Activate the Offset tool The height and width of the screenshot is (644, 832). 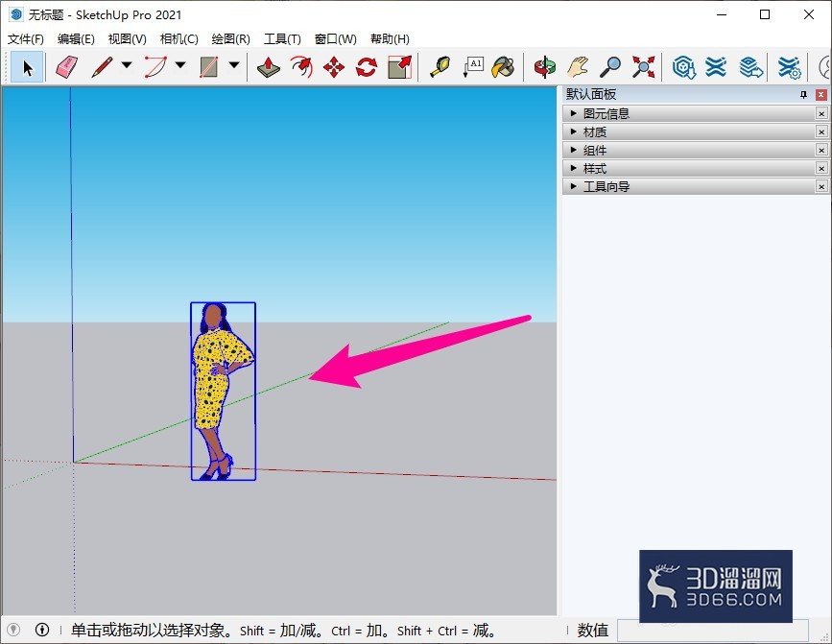[301, 67]
